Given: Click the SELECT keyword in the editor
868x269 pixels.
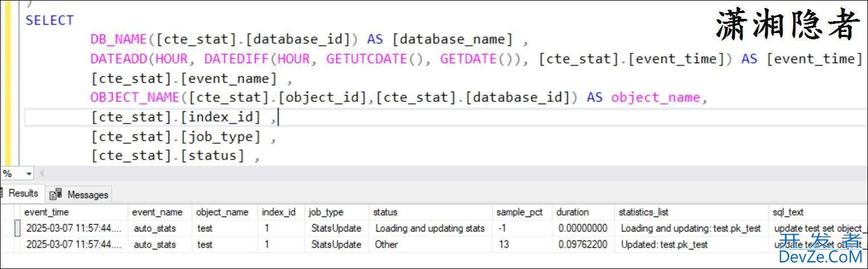Looking at the screenshot, I should tap(50, 20).
